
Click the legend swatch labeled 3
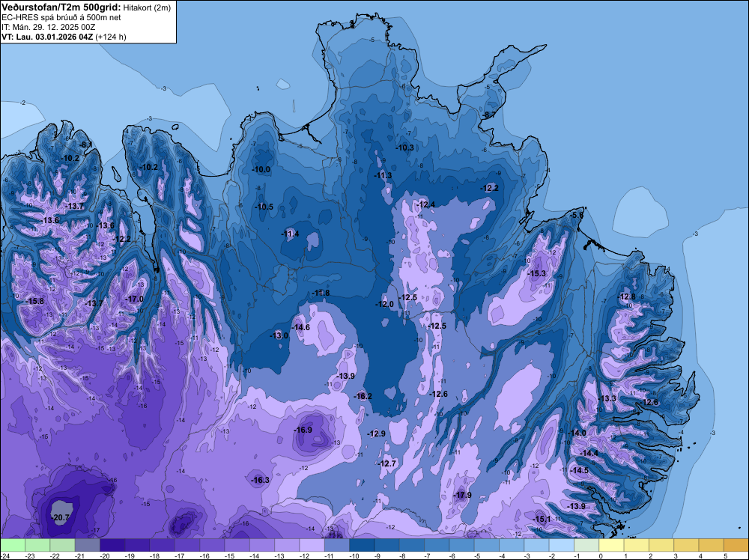pos(686,545)
